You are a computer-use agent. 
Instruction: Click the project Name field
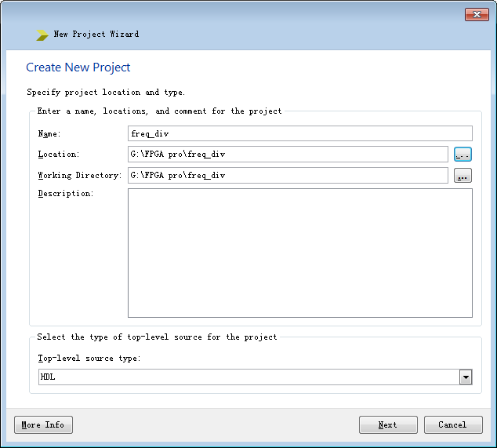pyautogui.click(x=300, y=133)
